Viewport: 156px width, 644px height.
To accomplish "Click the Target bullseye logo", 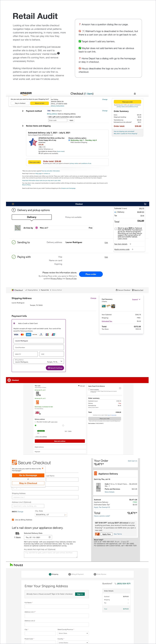I will [x=9, y=380].
